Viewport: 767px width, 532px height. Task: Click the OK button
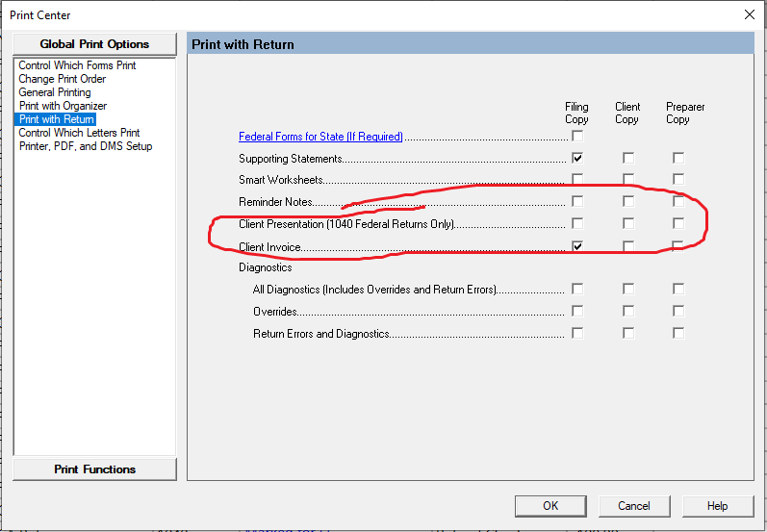click(x=550, y=505)
